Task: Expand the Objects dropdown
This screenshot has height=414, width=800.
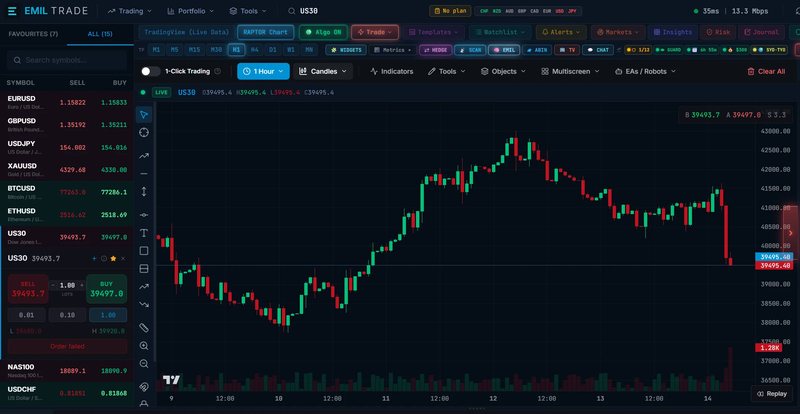Action: click(x=503, y=71)
